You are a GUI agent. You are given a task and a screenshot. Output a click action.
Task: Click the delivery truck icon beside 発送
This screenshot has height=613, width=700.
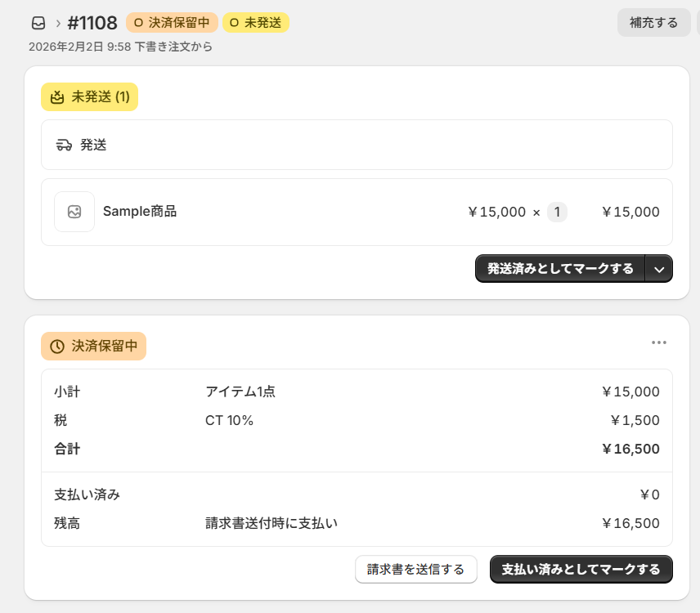click(64, 145)
